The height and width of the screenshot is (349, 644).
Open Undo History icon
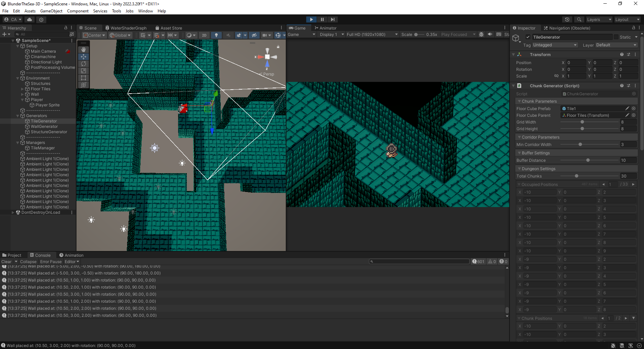[567, 19]
